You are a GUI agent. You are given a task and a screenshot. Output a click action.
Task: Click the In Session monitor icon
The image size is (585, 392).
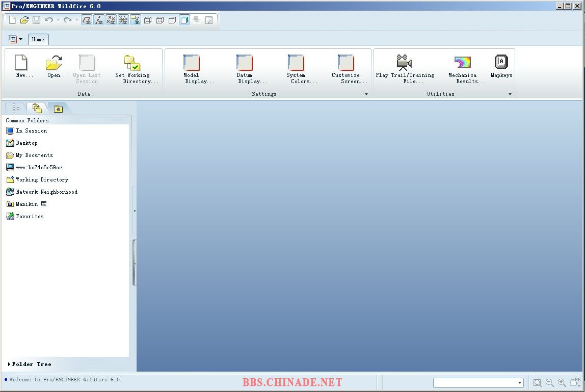coord(10,130)
